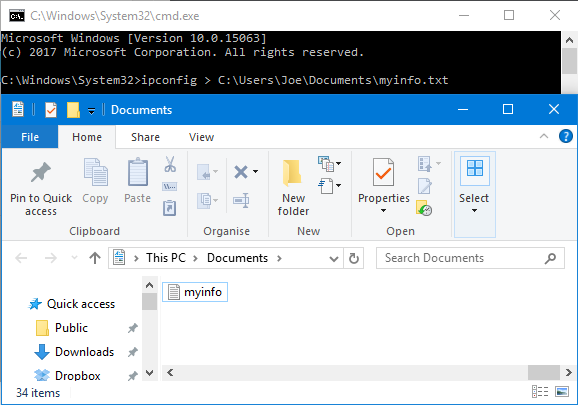Collapse the ribbon with the chevron
This screenshot has width=578, height=405.
pyautogui.click(x=544, y=136)
